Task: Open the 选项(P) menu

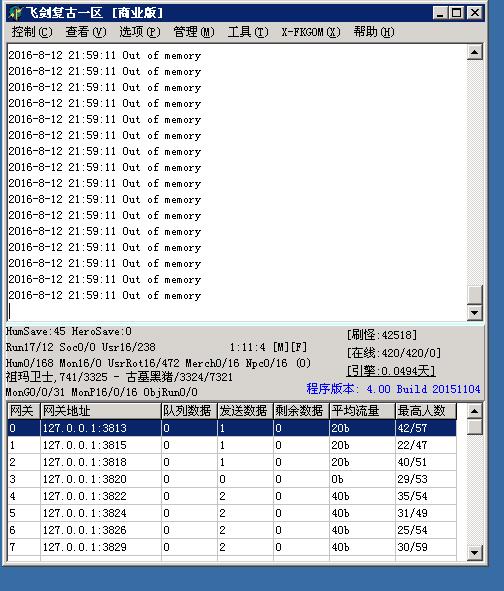Action: (x=140, y=32)
